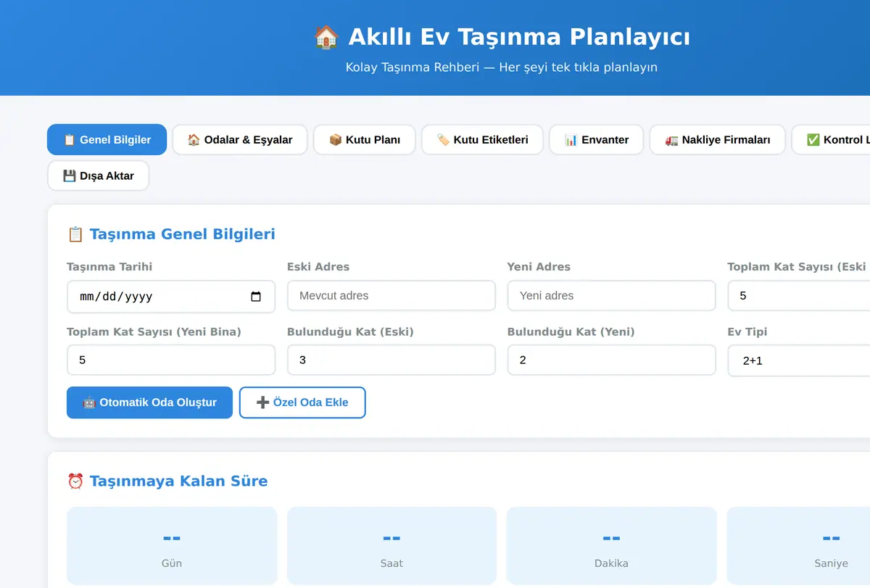Viewport: 870px width, 588px height.
Task: Click the Yeni Adres input field
Action: [x=611, y=296]
